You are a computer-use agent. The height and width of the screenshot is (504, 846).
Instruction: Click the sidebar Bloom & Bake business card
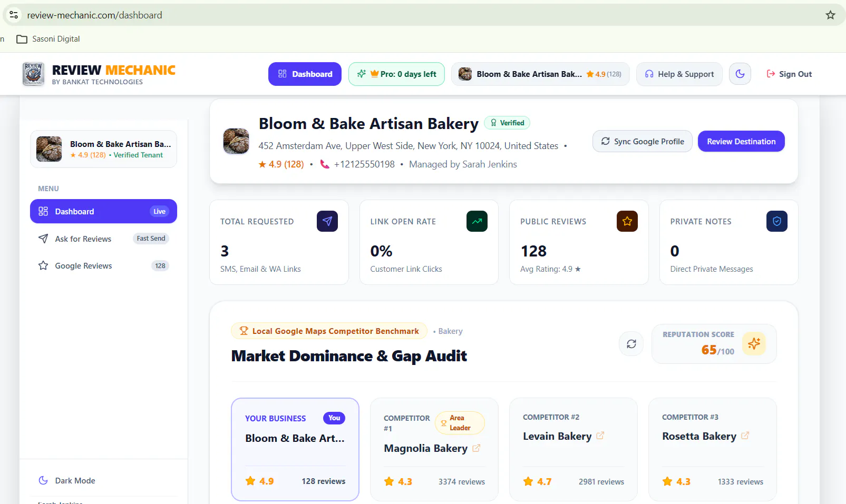click(103, 149)
